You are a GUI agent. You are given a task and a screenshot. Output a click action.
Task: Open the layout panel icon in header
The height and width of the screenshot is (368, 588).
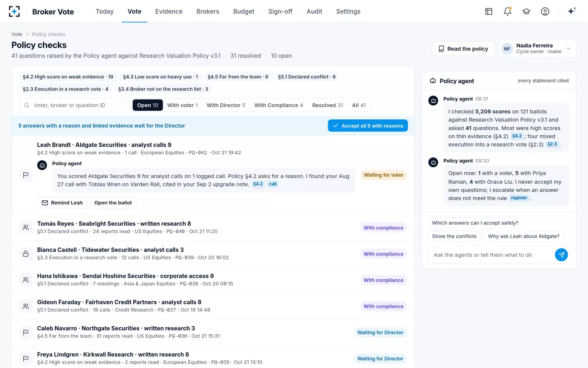(x=489, y=11)
